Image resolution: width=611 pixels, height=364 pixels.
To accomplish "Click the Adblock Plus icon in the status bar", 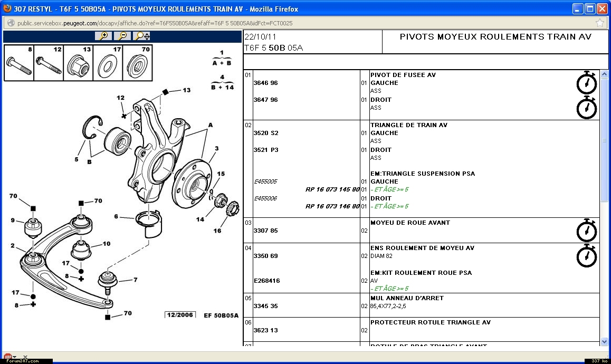I will [x=7, y=357].
